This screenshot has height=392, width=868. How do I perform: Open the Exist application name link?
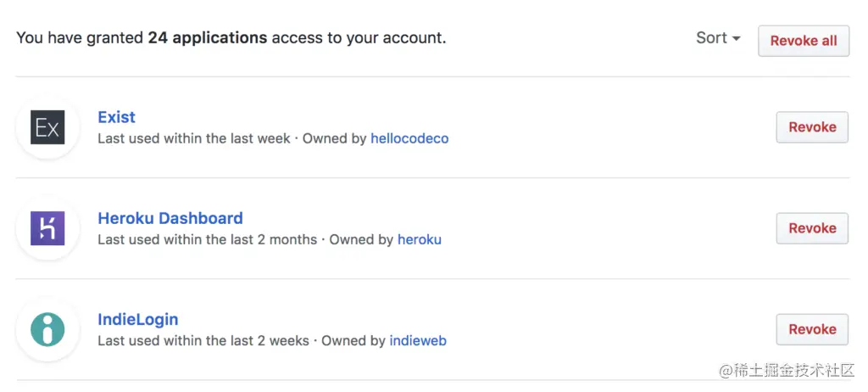[117, 117]
